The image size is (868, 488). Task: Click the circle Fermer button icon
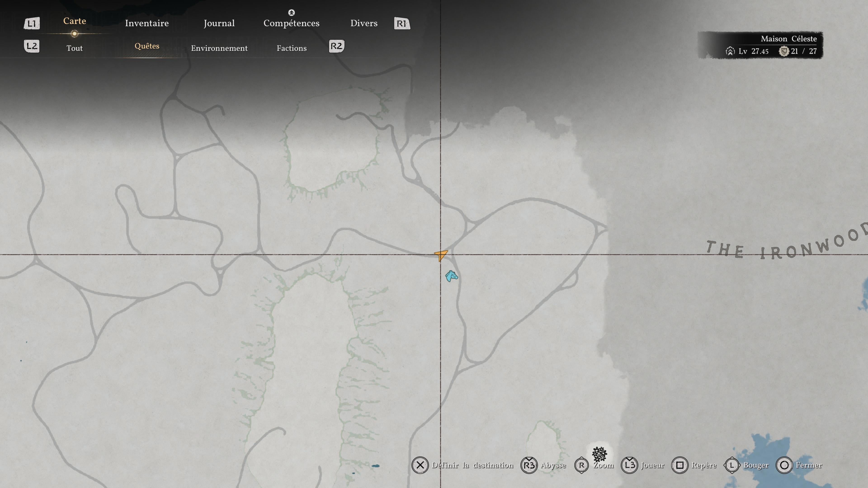[784, 465]
